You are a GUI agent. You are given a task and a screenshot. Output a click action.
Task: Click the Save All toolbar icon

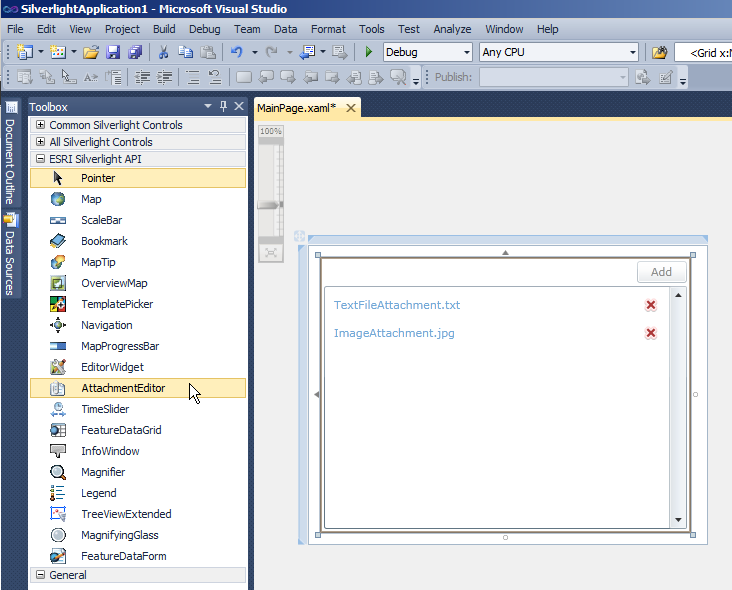[x=135, y=52]
